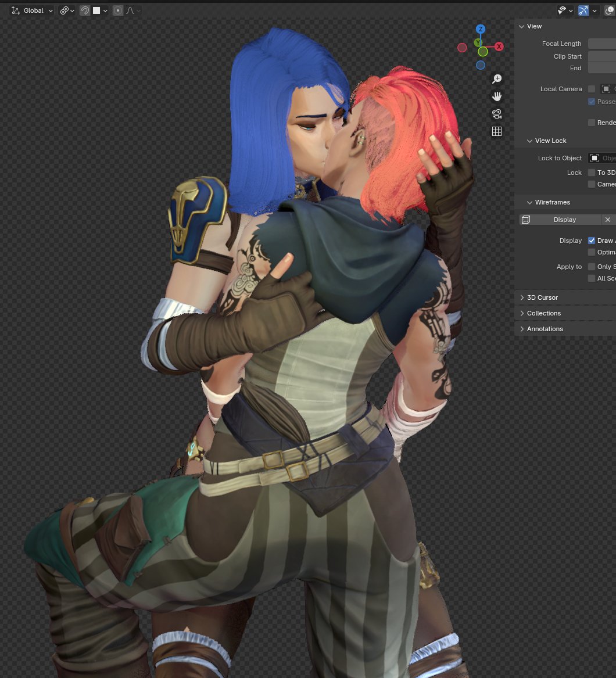616x678 pixels.
Task: Click the red X axis gizmo handle
Action: 499,46
